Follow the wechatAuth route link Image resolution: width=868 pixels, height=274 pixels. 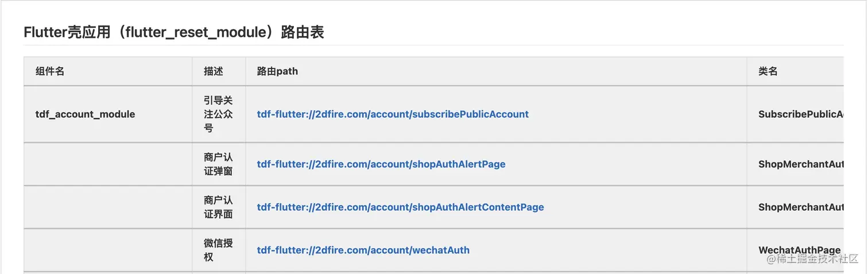pos(363,250)
